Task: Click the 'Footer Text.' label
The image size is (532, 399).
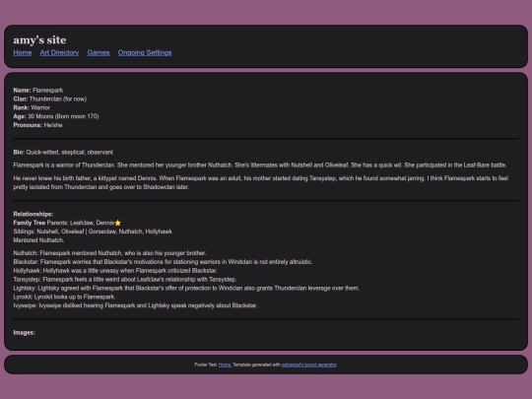Action: tap(206, 365)
